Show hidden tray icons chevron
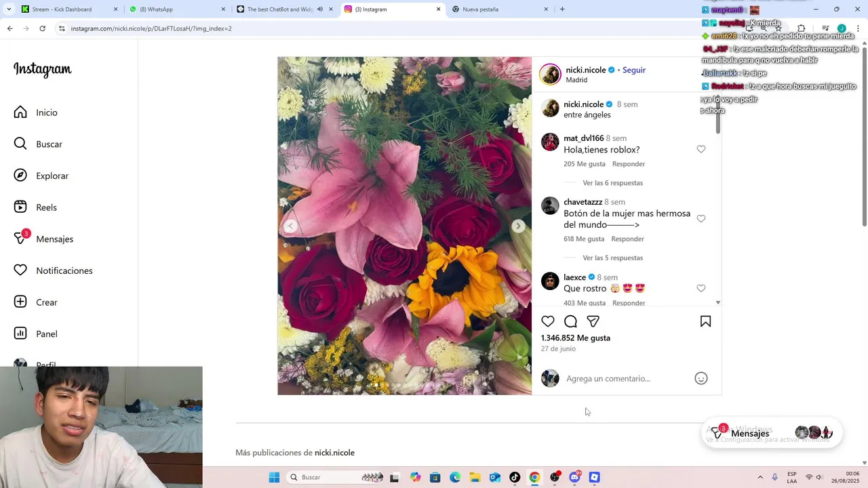Image resolution: width=868 pixels, height=488 pixels. pos(760,477)
